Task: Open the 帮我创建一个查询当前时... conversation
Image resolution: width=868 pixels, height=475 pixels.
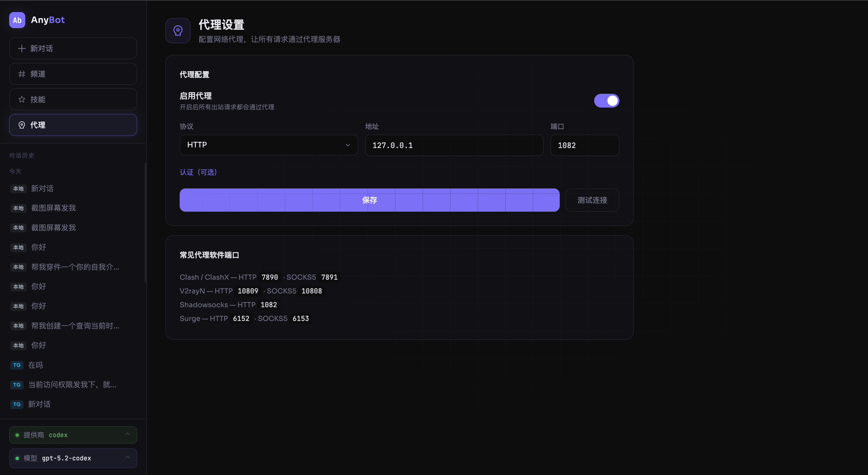Action: coord(73,326)
